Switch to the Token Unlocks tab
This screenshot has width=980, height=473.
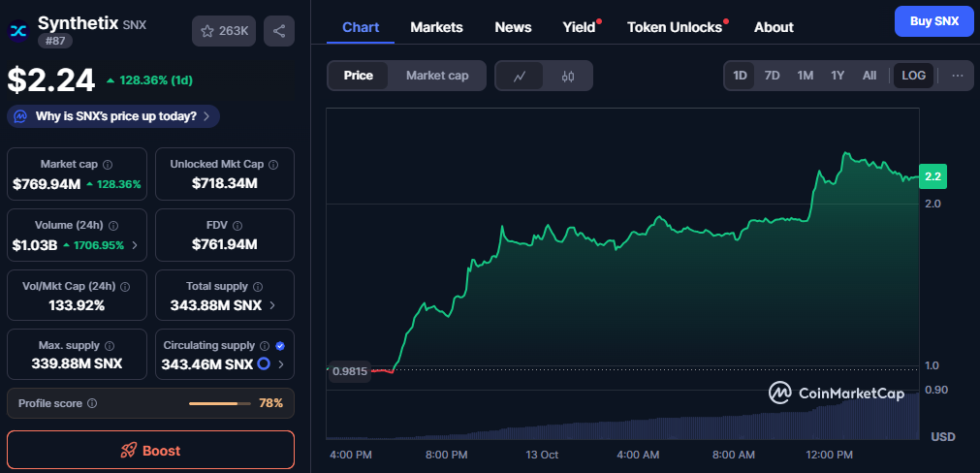pyautogui.click(x=675, y=27)
